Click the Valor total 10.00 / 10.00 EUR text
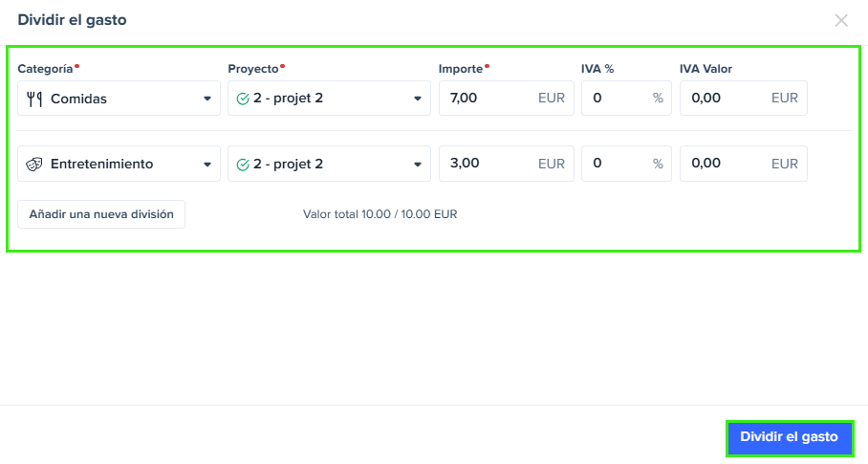 pos(380,214)
